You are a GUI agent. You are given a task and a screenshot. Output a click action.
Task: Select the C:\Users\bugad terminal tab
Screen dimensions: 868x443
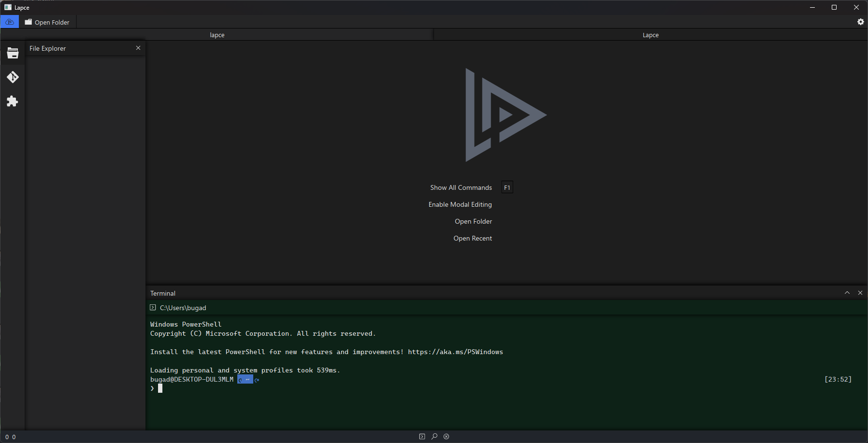(183, 308)
